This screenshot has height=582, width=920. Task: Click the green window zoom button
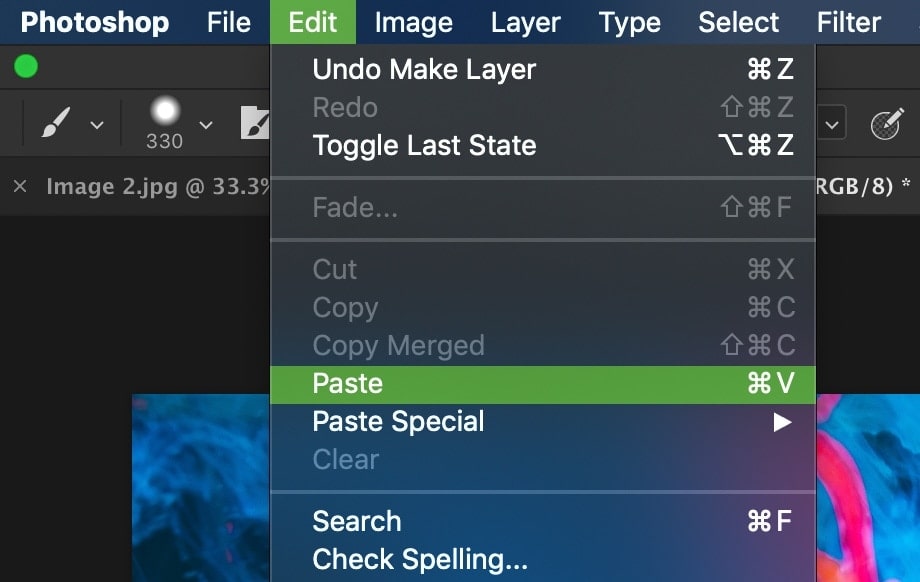click(x=26, y=66)
